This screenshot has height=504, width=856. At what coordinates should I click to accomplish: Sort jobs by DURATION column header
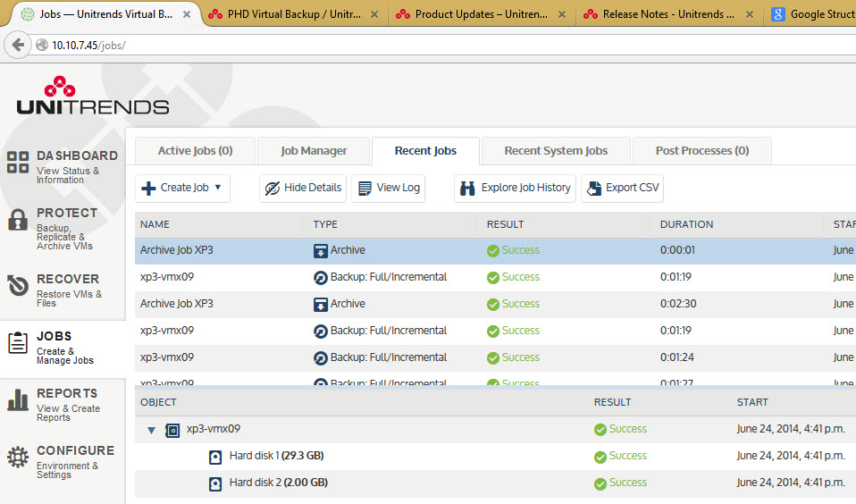[687, 224]
